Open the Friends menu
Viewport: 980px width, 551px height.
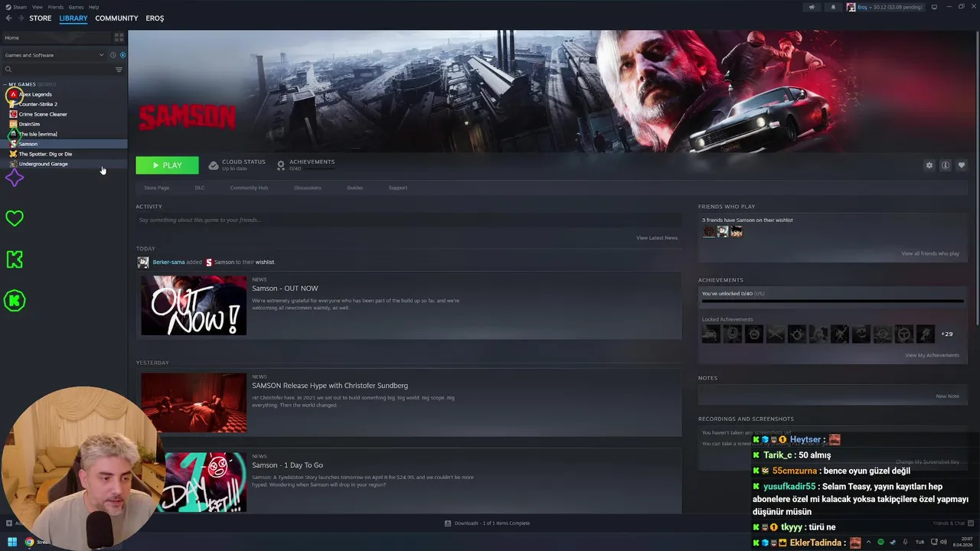point(56,7)
